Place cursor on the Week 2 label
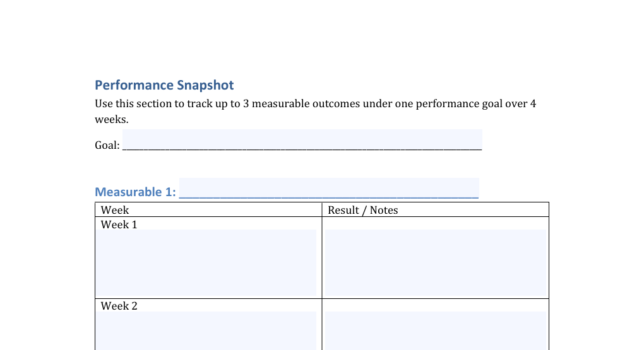This screenshot has height=350, width=644. (119, 306)
